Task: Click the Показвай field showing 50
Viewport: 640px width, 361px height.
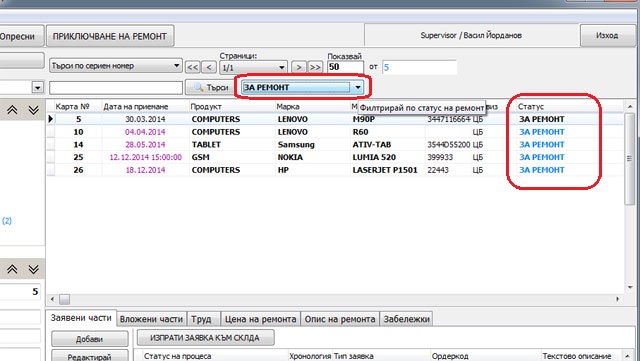Action: coord(345,67)
